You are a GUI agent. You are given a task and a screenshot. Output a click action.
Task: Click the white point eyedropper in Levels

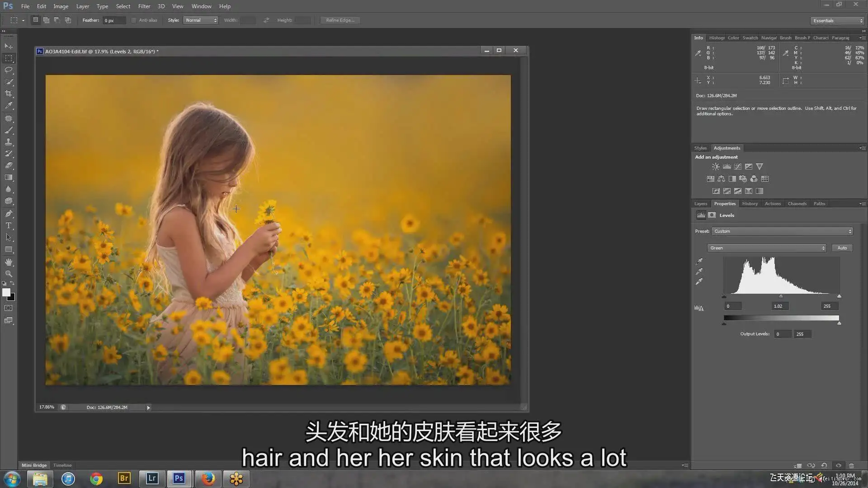tap(699, 282)
